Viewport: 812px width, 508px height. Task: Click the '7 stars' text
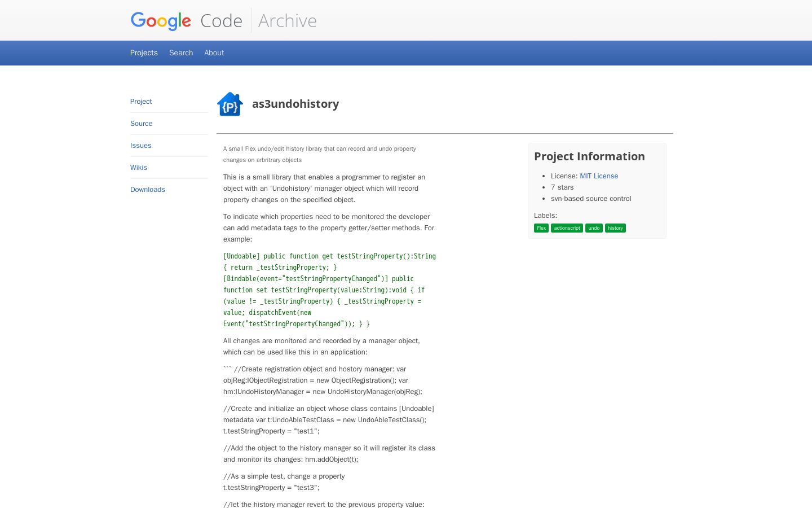[562, 187]
